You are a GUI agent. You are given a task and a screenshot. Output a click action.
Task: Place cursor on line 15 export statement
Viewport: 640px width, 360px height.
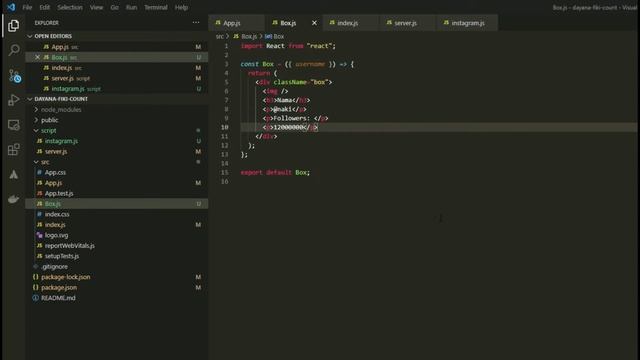275,173
